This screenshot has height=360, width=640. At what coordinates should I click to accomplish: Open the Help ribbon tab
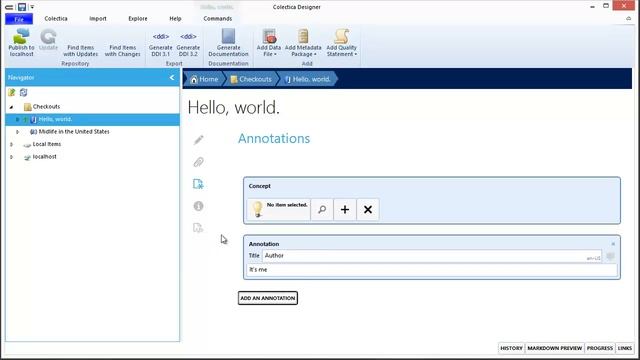click(x=176, y=19)
